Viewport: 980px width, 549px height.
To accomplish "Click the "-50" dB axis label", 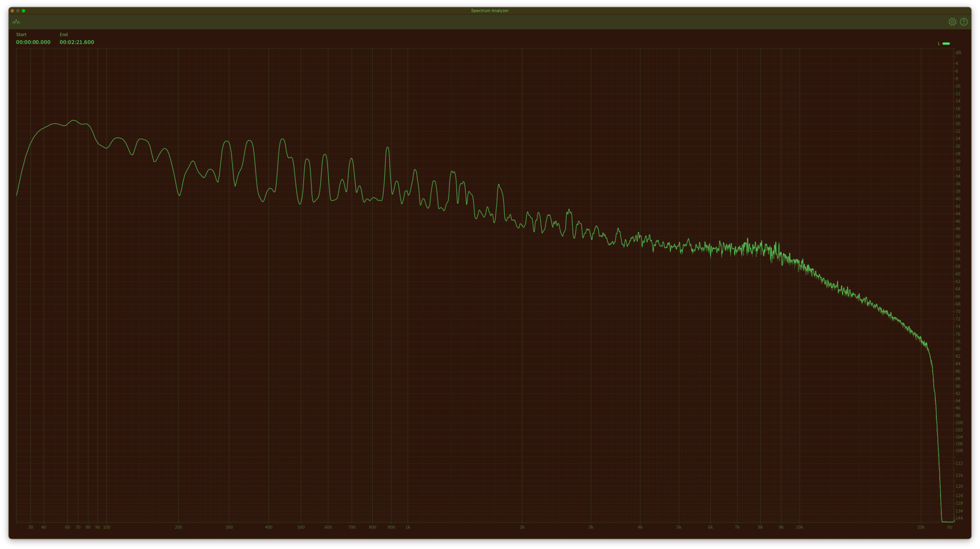I will [958, 236].
